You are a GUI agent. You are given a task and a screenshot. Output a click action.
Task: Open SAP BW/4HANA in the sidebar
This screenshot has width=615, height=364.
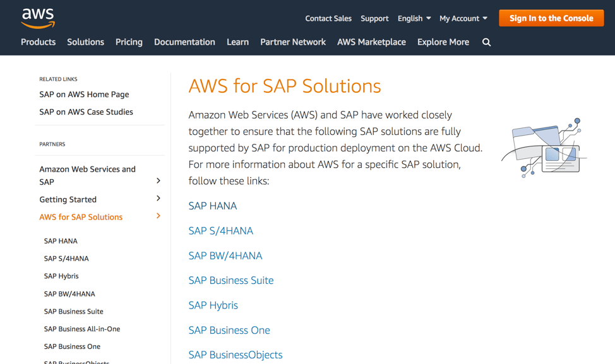tap(69, 294)
